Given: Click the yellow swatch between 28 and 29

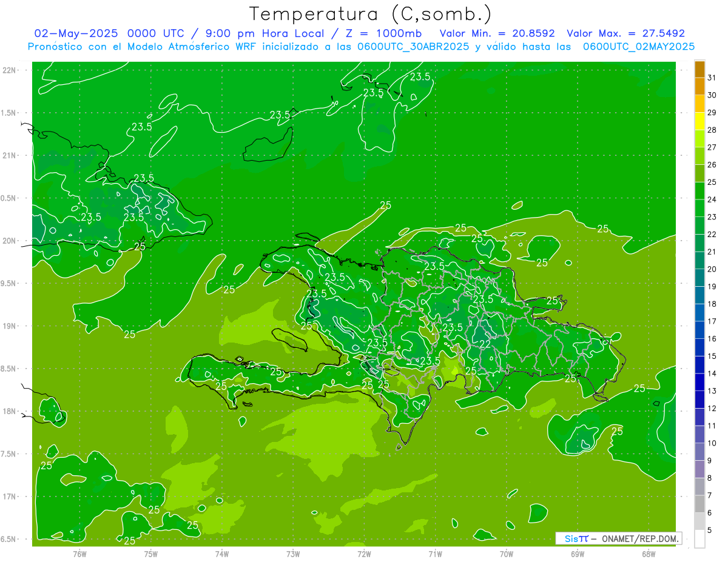Looking at the screenshot, I should point(699,121).
